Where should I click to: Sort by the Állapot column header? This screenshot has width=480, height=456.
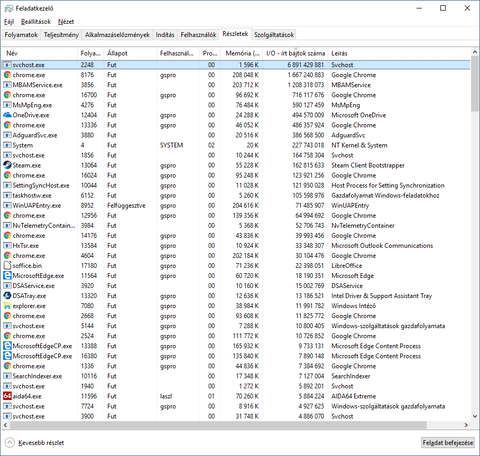(130, 53)
